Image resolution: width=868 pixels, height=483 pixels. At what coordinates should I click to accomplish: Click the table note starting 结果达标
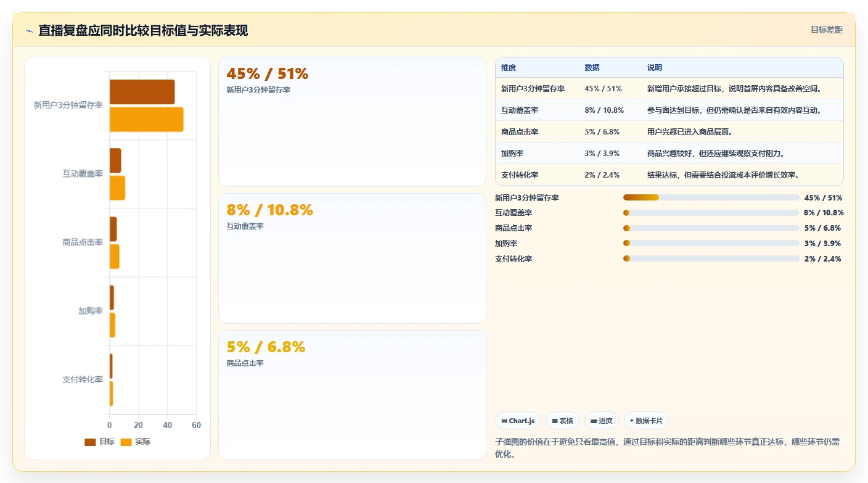click(x=723, y=175)
